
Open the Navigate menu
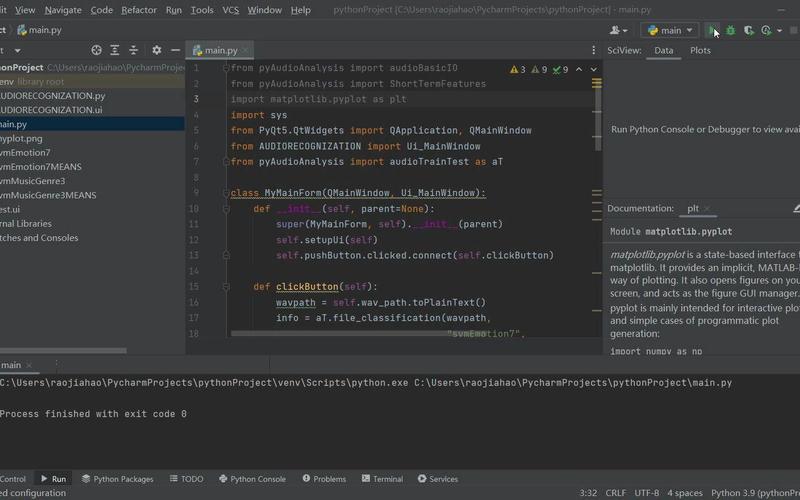63,10
